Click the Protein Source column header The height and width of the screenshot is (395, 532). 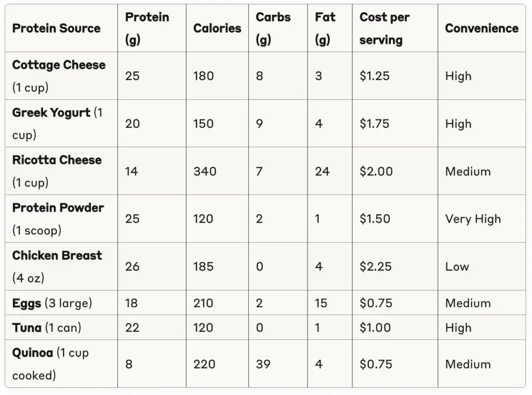point(56,28)
